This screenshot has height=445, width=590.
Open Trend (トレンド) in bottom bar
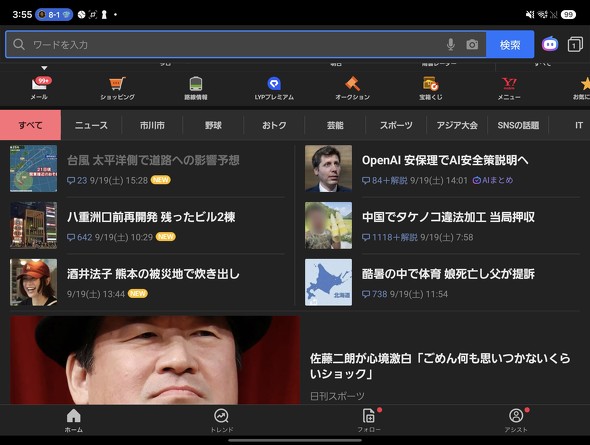(221, 421)
